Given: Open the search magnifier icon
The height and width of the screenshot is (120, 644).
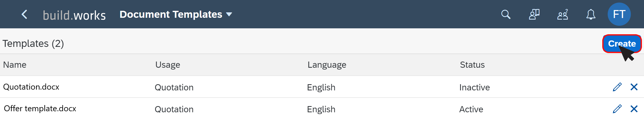Looking at the screenshot, I should point(506,14).
